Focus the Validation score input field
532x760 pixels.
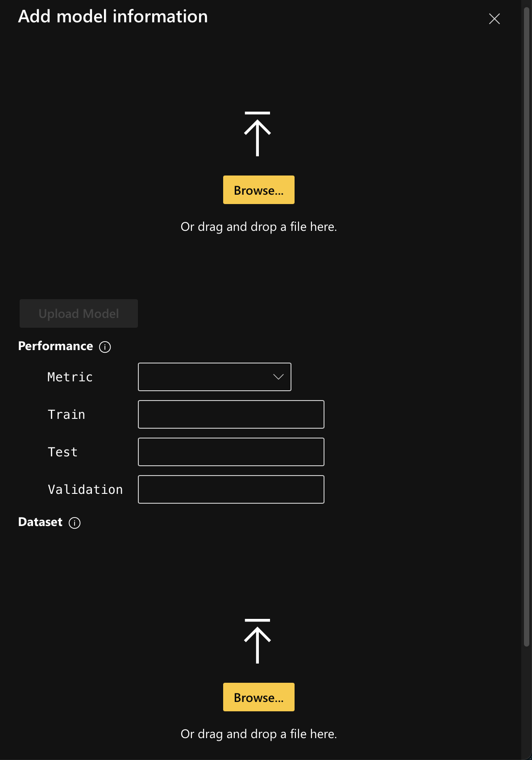[231, 489]
